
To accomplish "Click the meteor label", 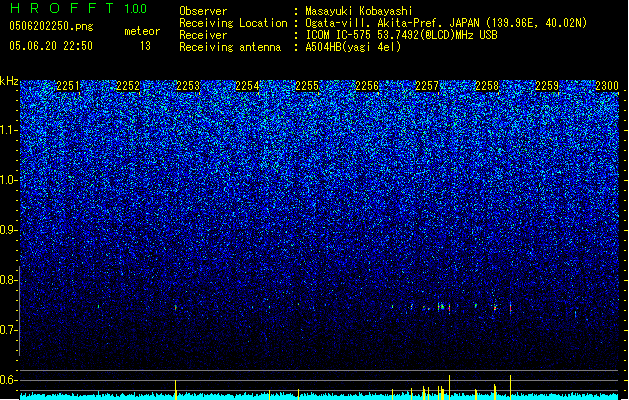I will 142,31.
